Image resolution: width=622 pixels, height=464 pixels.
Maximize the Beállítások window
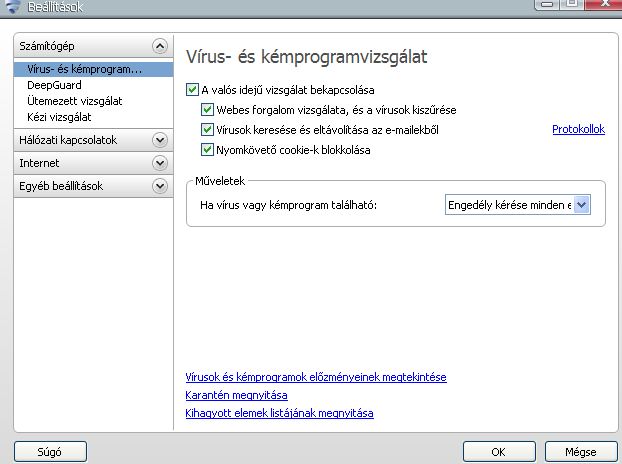(x=572, y=4)
